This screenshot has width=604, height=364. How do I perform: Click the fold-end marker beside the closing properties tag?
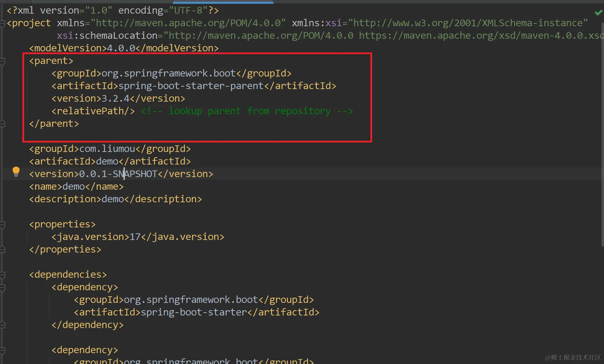pos(2,249)
